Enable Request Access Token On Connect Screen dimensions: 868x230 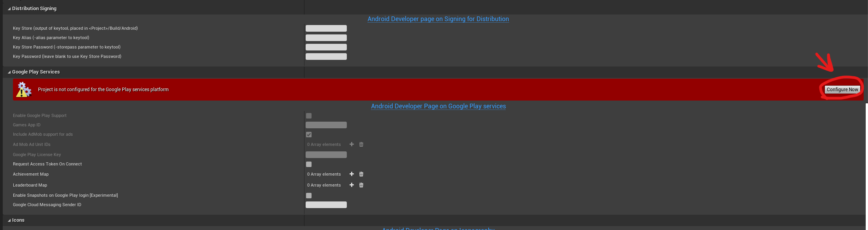(309, 164)
